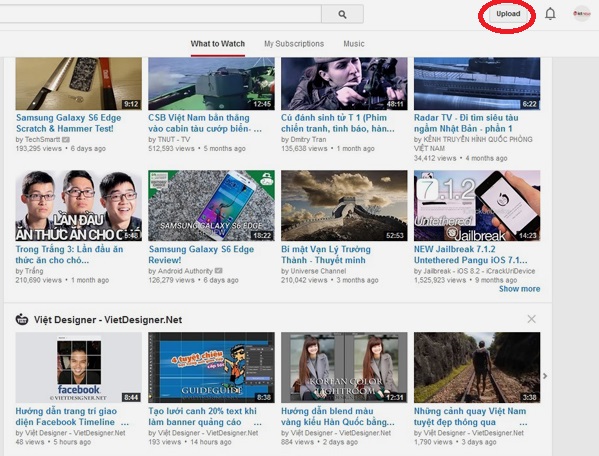Open the My Subscriptions tab
Viewport: 599px width, 456px height.
[x=294, y=44]
